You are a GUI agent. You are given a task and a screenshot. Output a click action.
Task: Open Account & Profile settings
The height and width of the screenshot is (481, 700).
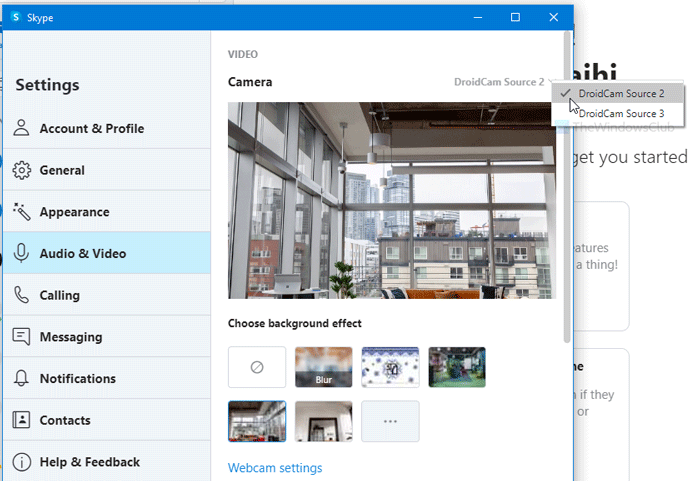coord(107,128)
